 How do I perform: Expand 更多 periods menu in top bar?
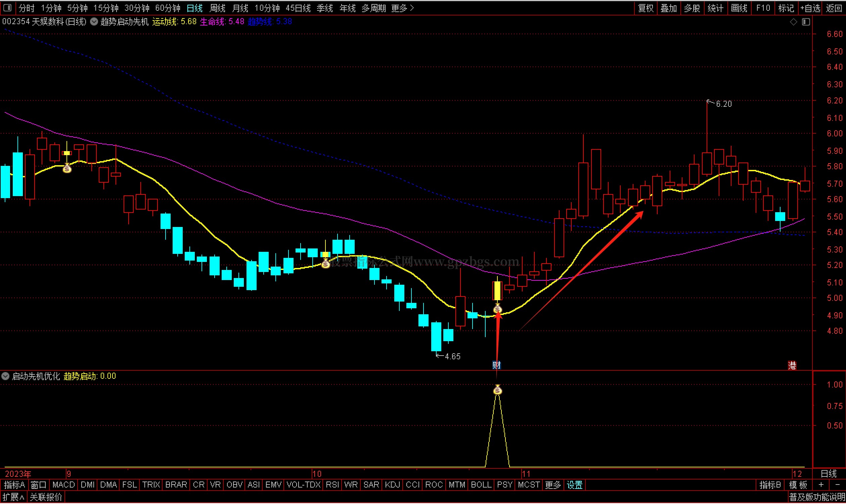(x=402, y=8)
